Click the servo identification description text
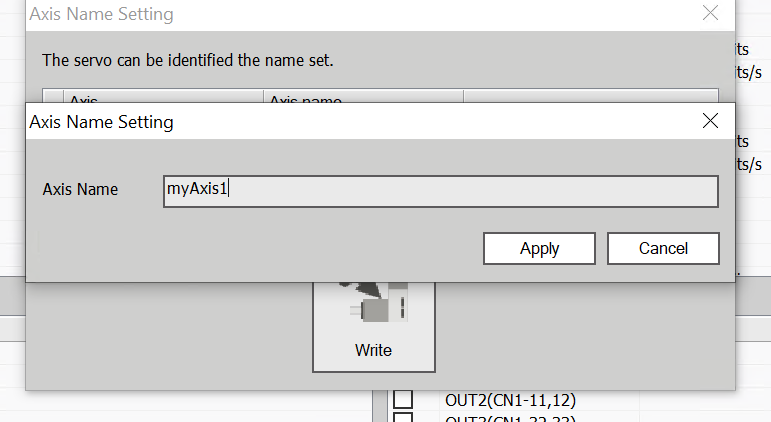771x422 pixels. point(188,60)
